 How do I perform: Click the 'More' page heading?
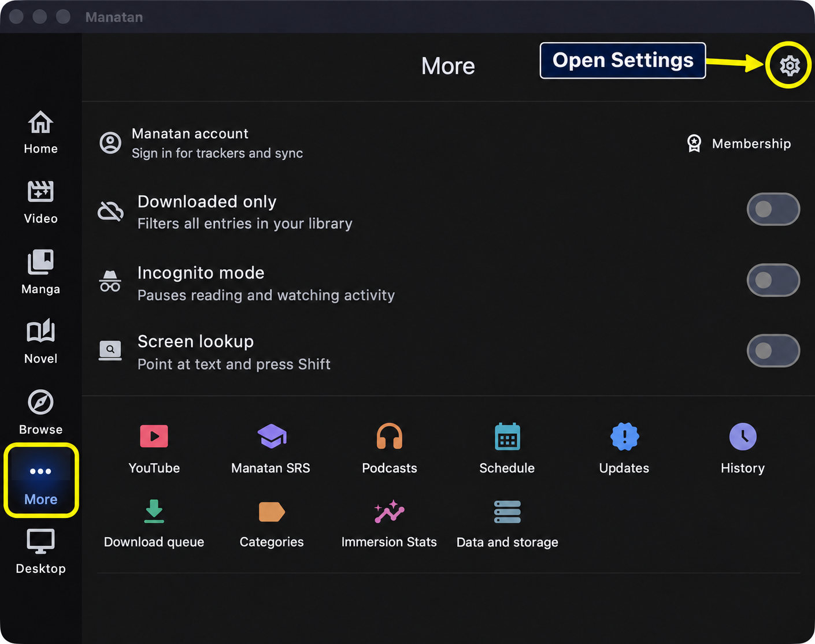point(448,66)
